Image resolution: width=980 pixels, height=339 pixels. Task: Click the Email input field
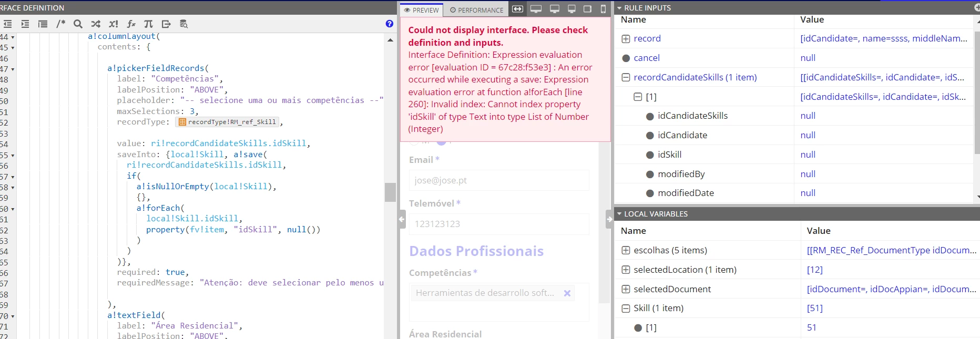click(x=499, y=180)
